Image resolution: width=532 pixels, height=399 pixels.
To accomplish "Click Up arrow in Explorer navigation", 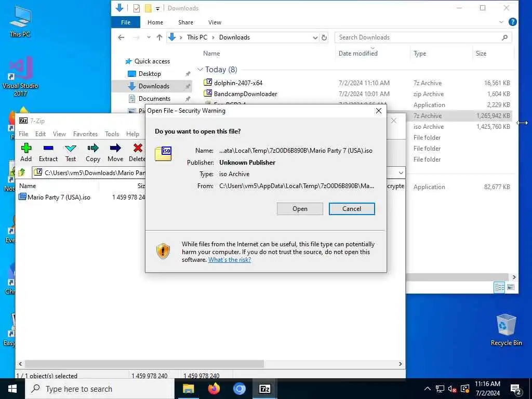I will pyautogui.click(x=159, y=37).
